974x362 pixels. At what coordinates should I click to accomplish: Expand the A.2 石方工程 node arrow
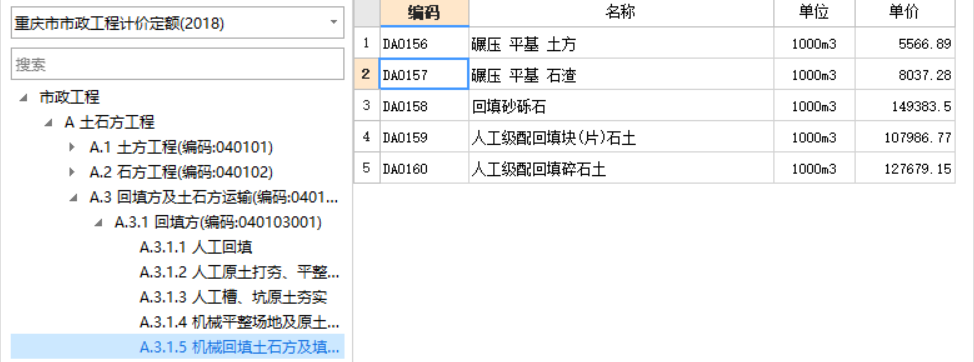73,172
